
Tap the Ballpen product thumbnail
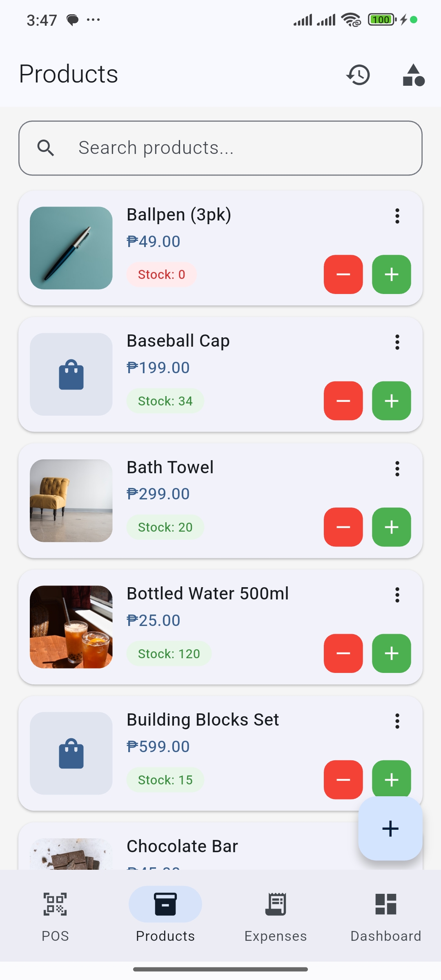click(x=71, y=248)
